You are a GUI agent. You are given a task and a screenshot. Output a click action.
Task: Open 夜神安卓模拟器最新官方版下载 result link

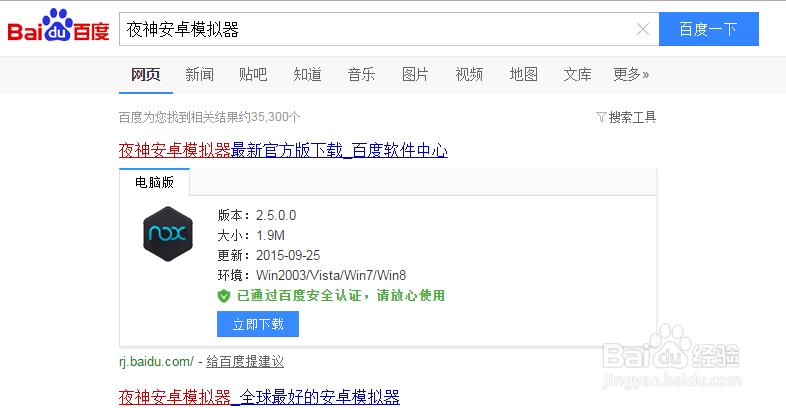tap(283, 150)
